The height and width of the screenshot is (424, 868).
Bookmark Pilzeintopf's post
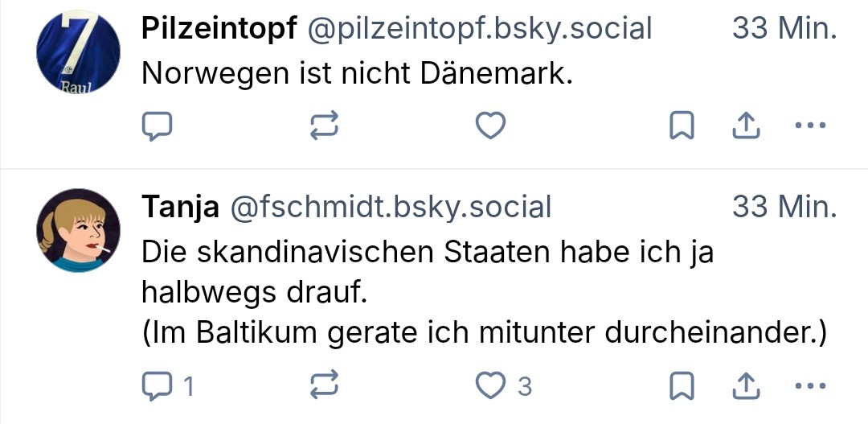[682, 126]
